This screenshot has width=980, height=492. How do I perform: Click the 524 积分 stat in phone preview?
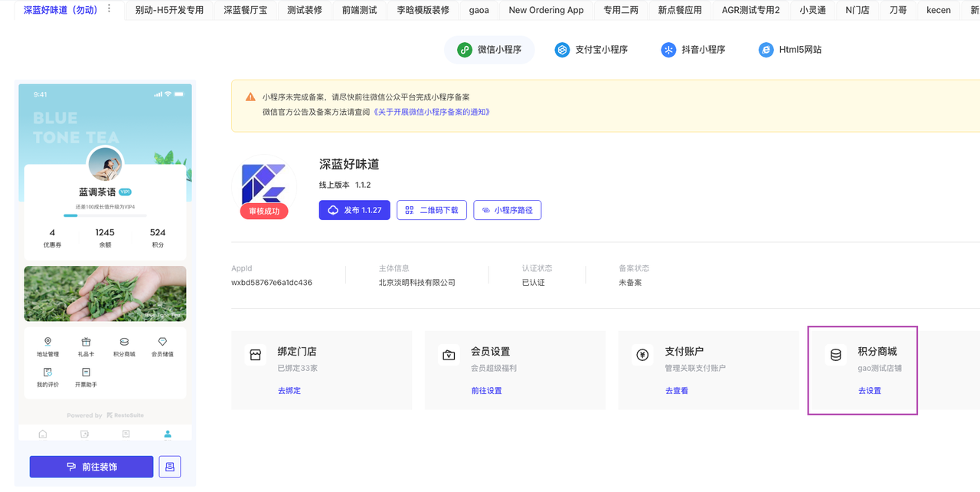click(x=158, y=238)
